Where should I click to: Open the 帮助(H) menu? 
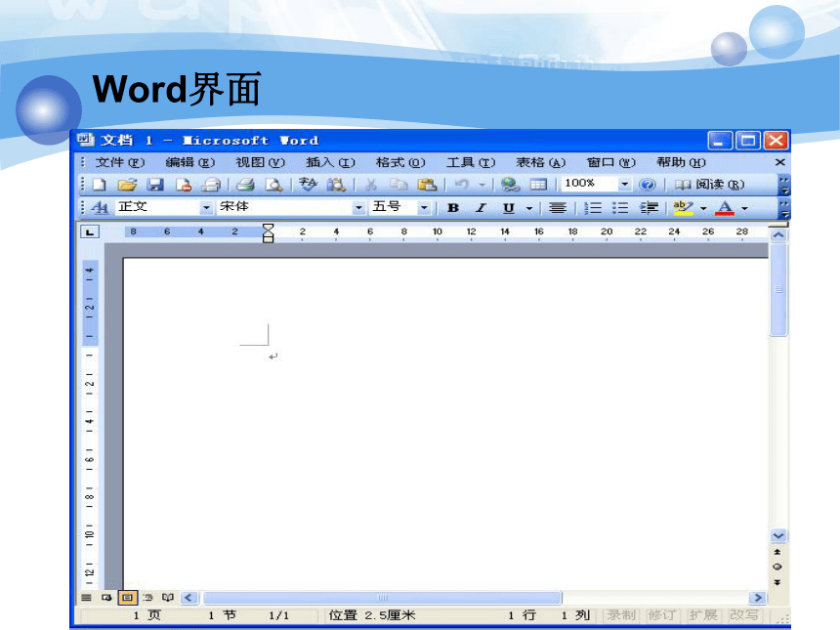(681, 162)
